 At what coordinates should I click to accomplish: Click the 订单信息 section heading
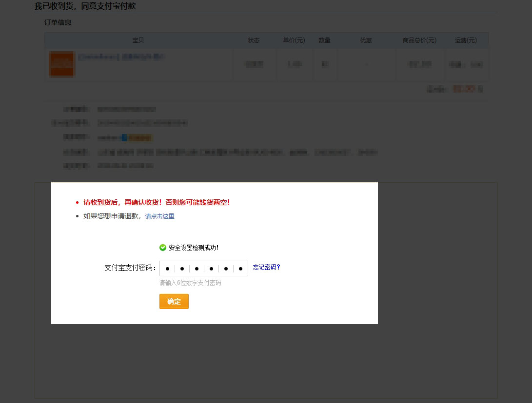pyautogui.click(x=58, y=22)
